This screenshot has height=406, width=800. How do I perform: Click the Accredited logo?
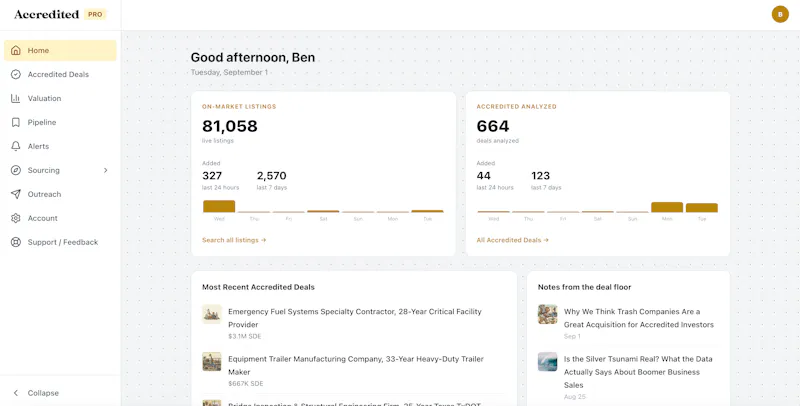46,14
